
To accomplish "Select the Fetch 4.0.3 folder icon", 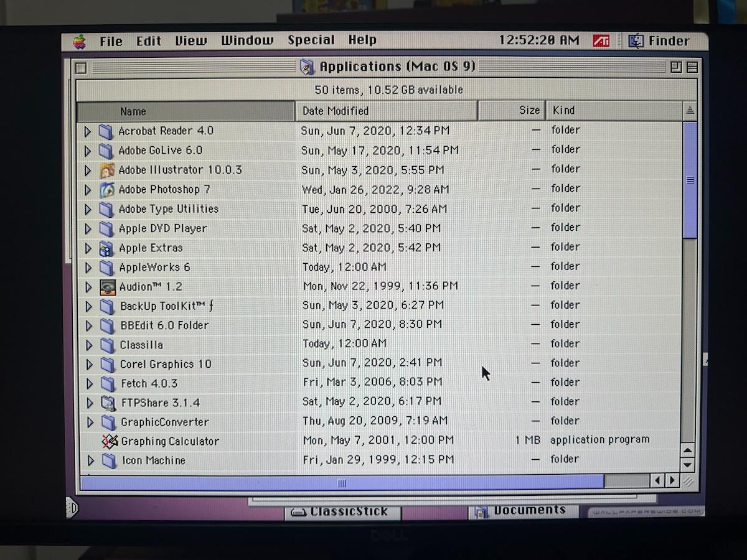I will click(109, 384).
